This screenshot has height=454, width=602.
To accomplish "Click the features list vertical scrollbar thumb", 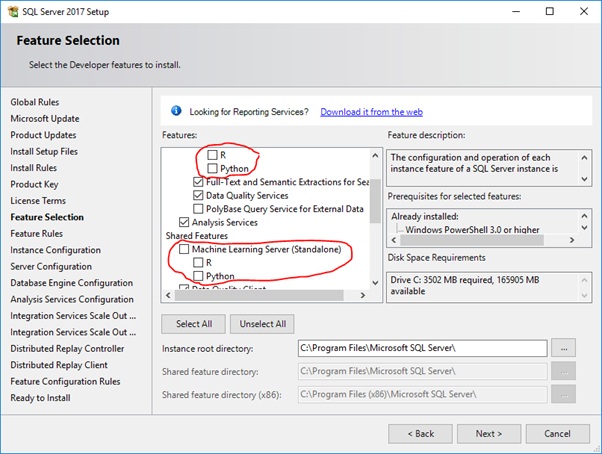I will coord(375,201).
